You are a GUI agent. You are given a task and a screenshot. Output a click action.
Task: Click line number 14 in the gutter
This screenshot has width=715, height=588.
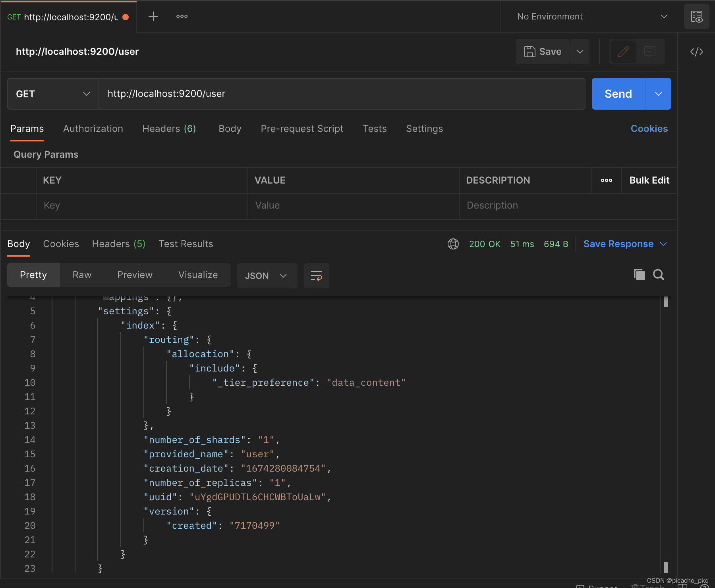click(30, 440)
